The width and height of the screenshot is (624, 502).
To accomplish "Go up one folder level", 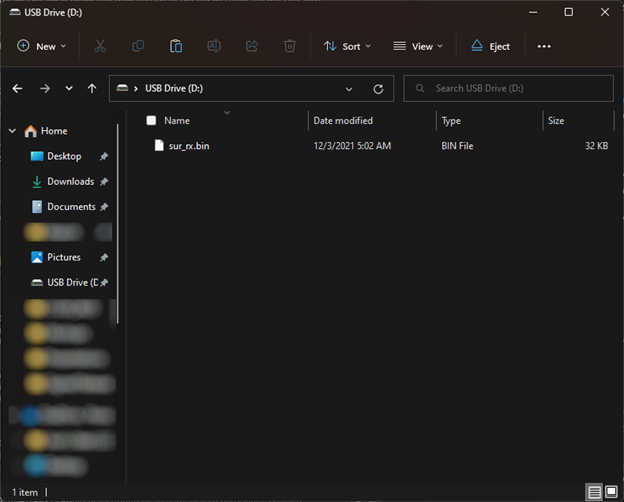I will click(92, 88).
